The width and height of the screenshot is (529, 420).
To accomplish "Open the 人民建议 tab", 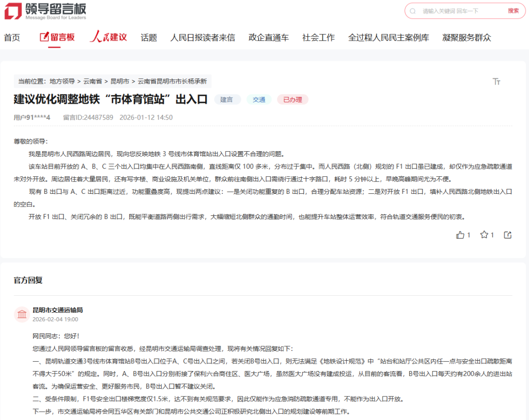I will [108, 37].
